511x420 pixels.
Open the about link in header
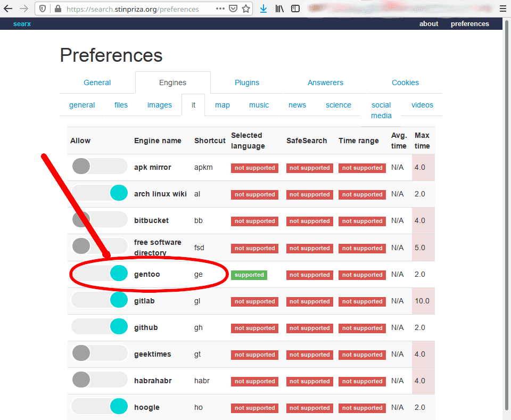428,24
